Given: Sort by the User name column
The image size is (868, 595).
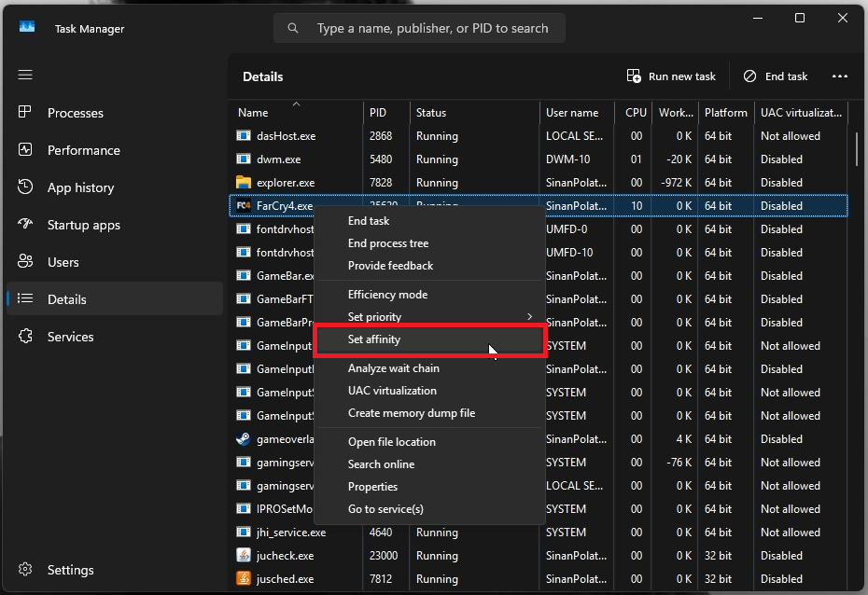Looking at the screenshot, I should 577,112.
